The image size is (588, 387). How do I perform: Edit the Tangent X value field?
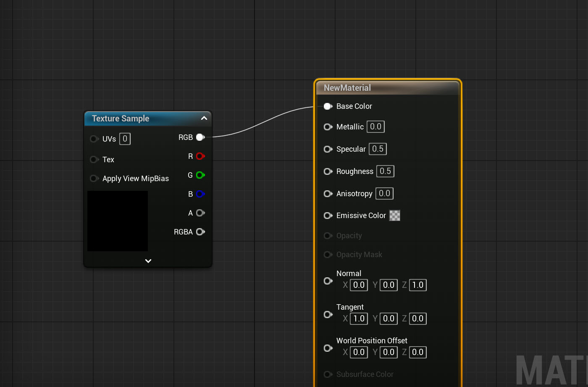pos(359,319)
